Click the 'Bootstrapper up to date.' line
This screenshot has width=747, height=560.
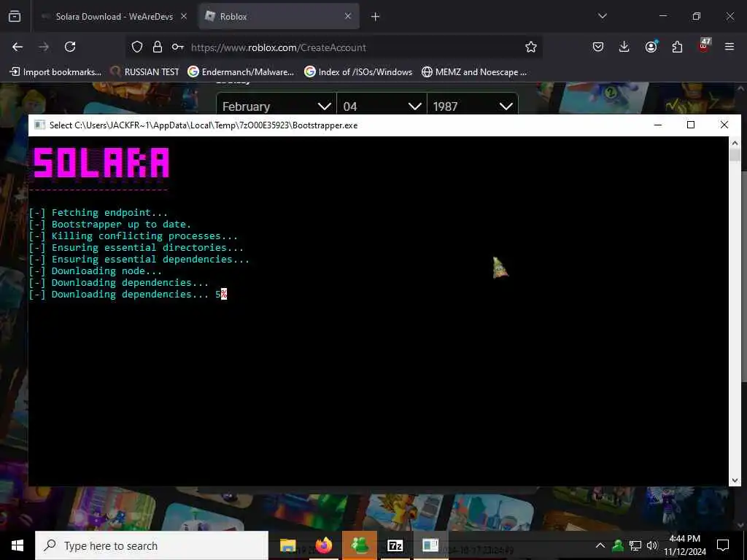(x=110, y=225)
